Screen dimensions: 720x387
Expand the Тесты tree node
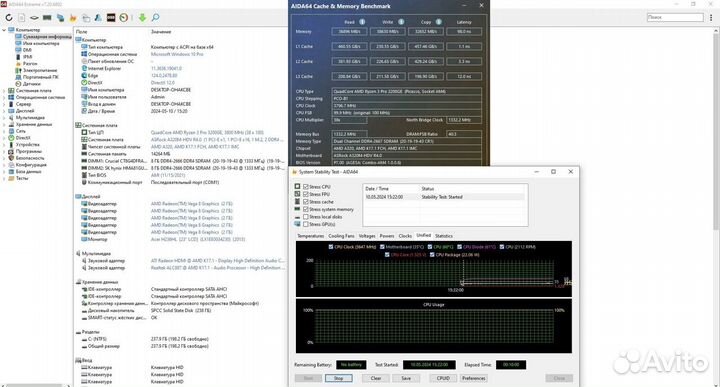(x=4, y=178)
